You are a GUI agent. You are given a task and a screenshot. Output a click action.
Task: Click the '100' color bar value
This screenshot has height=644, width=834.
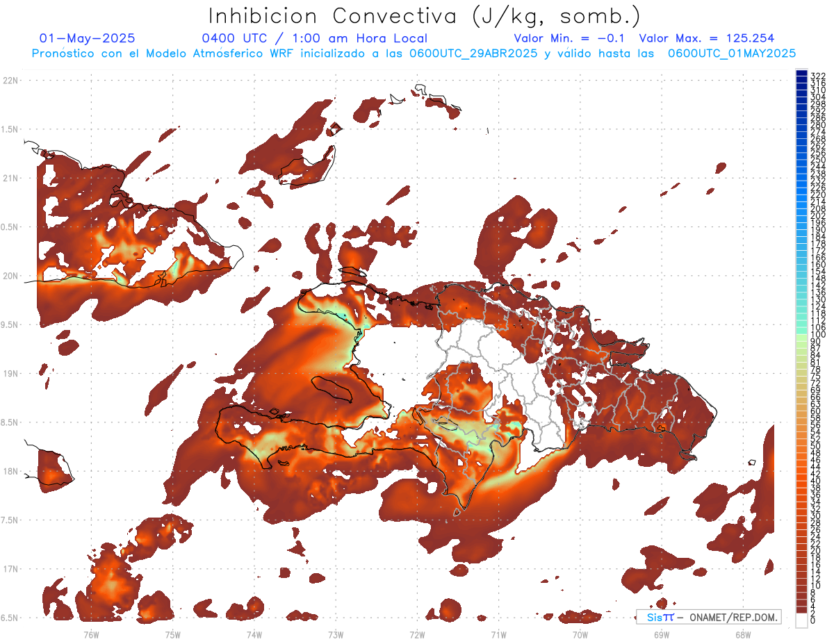(818, 335)
